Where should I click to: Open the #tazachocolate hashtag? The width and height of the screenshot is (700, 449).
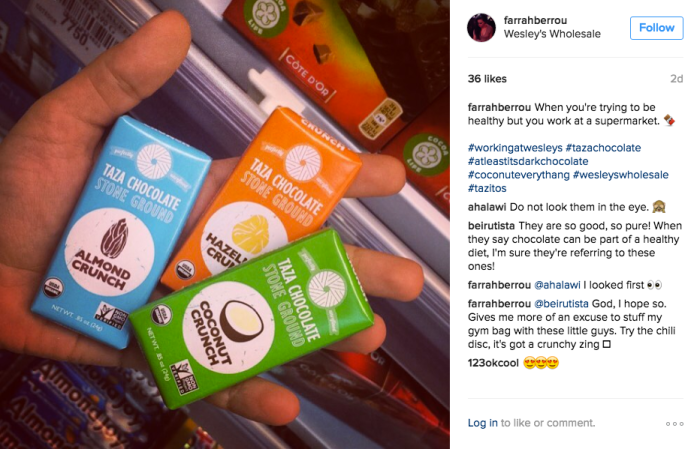coord(603,148)
